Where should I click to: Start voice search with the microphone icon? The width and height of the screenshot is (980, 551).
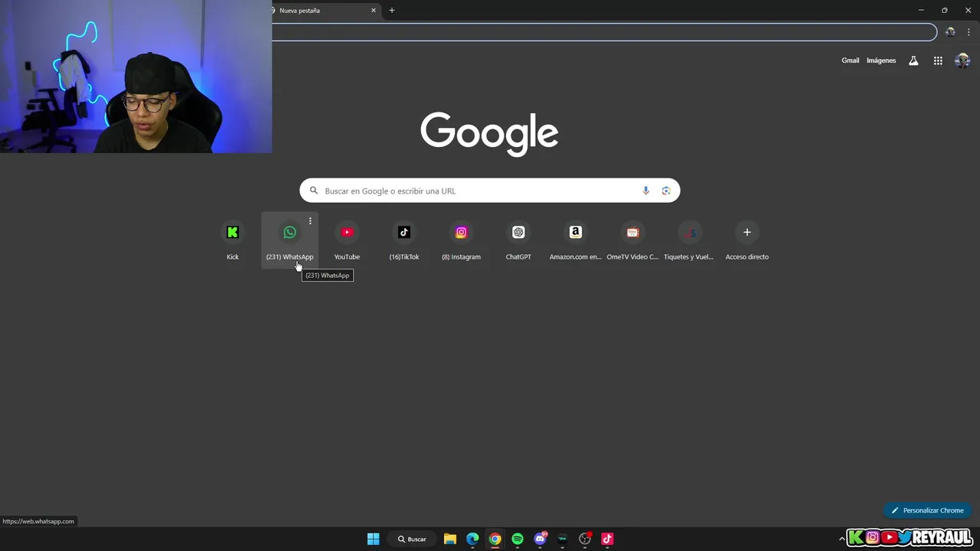[x=645, y=191]
